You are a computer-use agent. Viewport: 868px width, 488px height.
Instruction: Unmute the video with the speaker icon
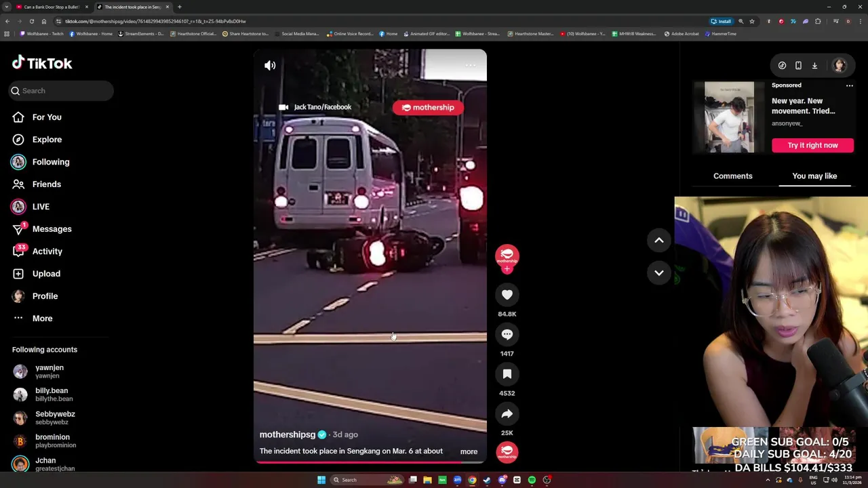tap(270, 66)
